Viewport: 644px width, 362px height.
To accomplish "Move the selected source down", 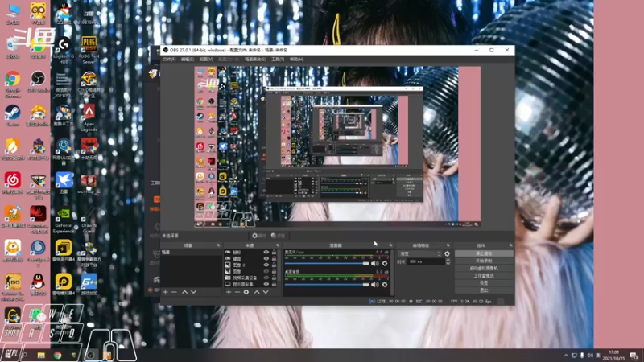I will point(266,292).
